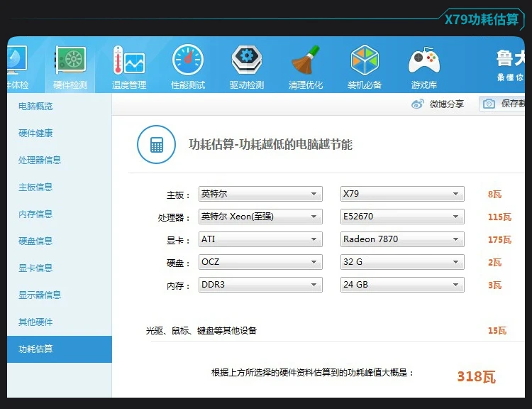Click the calculator icon beside 功耗估算 heading
This screenshot has height=409, width=532.
[157, 144]
